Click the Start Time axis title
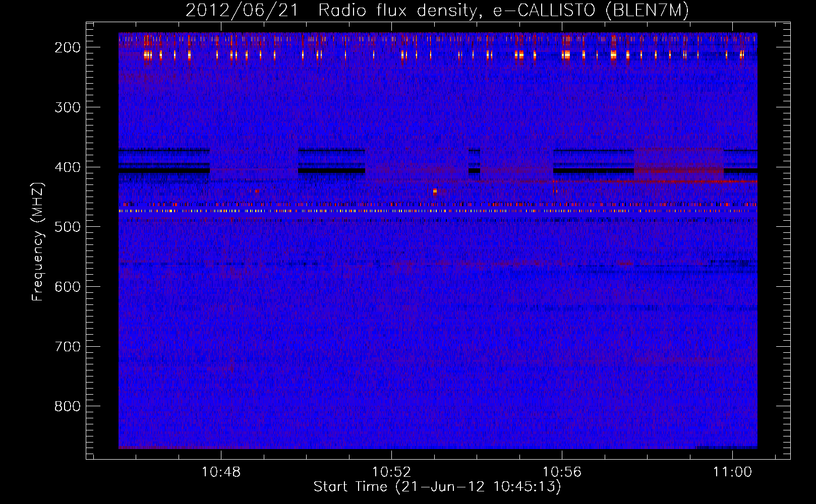Viewport: 816px width, 504px height. coord(437,487)
